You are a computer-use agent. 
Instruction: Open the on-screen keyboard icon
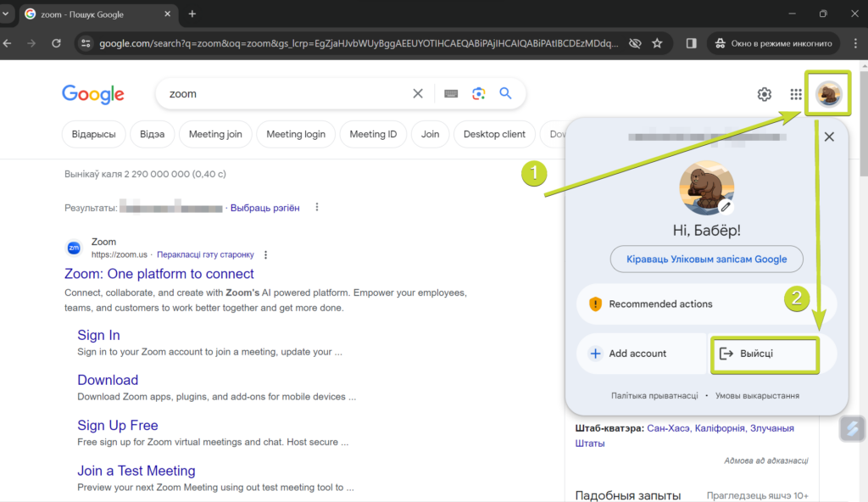[x=451, y=93]
